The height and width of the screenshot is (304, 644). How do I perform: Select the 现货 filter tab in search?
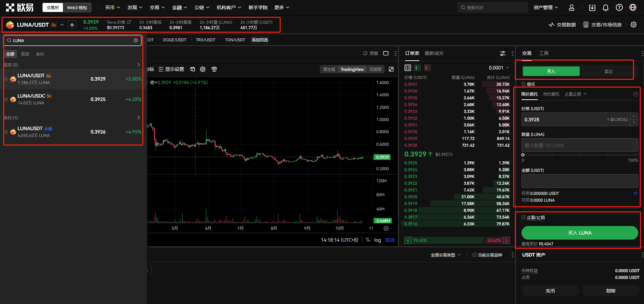coord(25,54)
